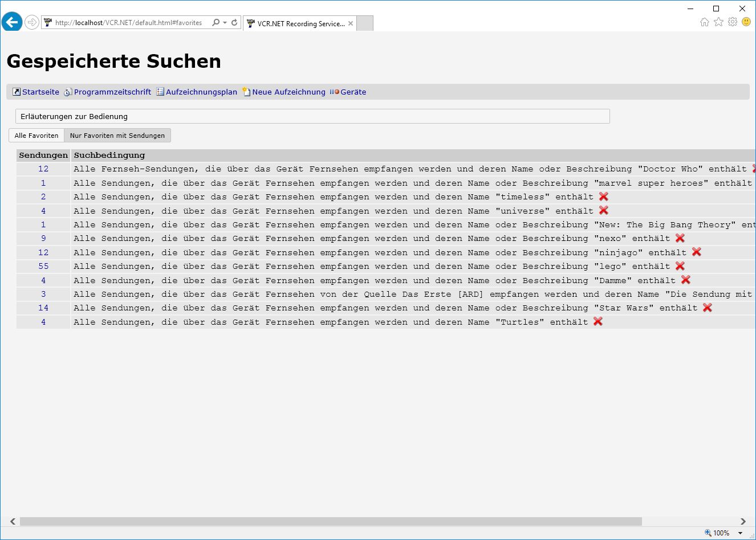
Task: Click the horizontal scrollbar right arrow
Action: 743,521
